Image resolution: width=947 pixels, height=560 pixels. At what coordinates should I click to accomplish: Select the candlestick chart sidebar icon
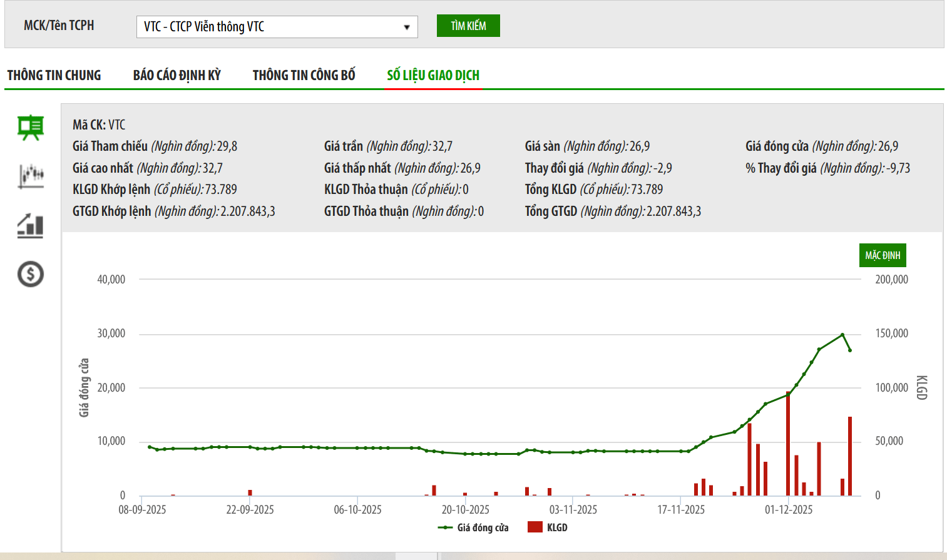tap(31, 176)
